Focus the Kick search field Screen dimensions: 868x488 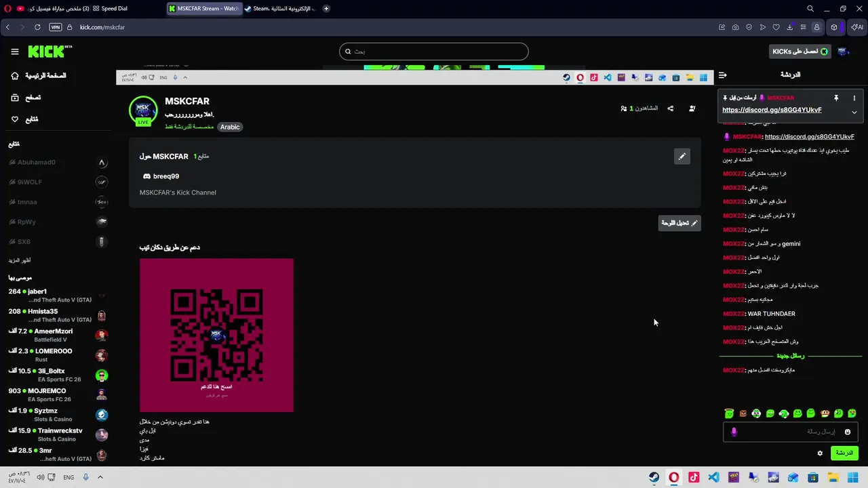(434, 52)
